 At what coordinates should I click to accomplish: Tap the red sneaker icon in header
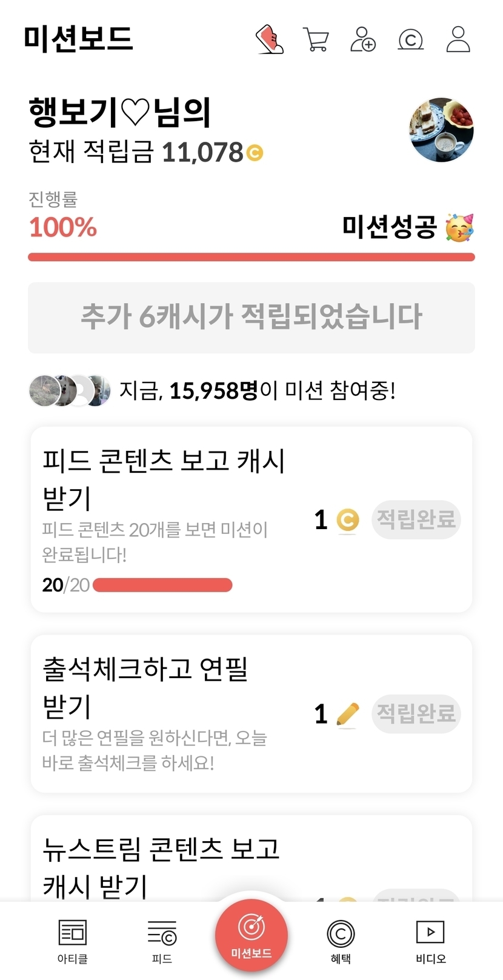270,39
